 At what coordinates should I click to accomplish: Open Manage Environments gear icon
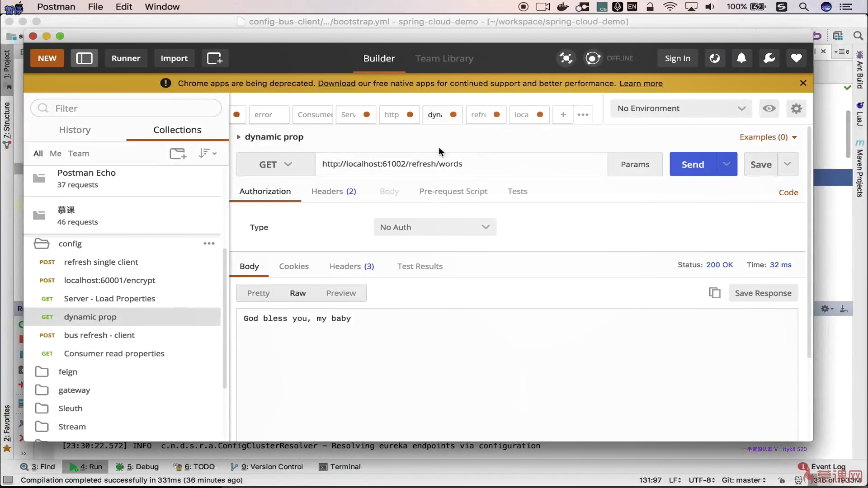point(796,108)
